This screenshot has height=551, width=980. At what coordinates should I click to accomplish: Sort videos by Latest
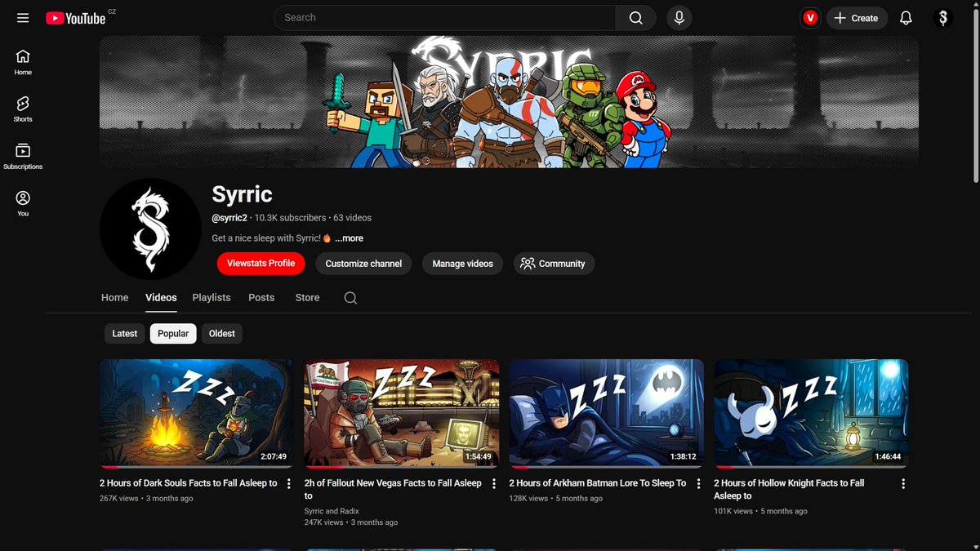coord(125,334)
